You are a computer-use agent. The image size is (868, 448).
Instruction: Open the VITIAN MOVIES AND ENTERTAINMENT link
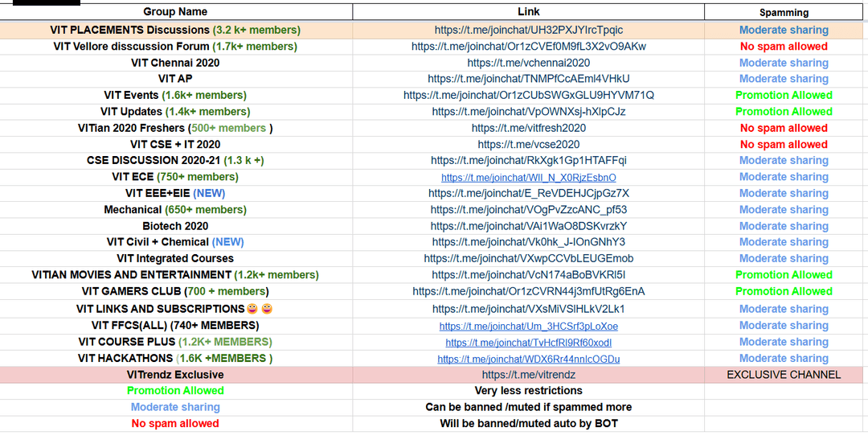pos(529,274)
